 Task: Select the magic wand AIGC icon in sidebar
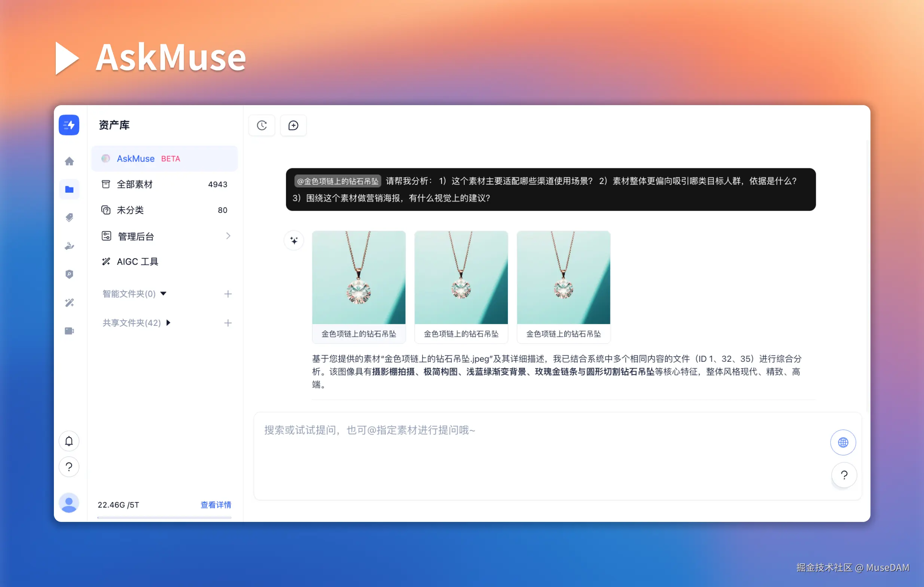(70, 303)
